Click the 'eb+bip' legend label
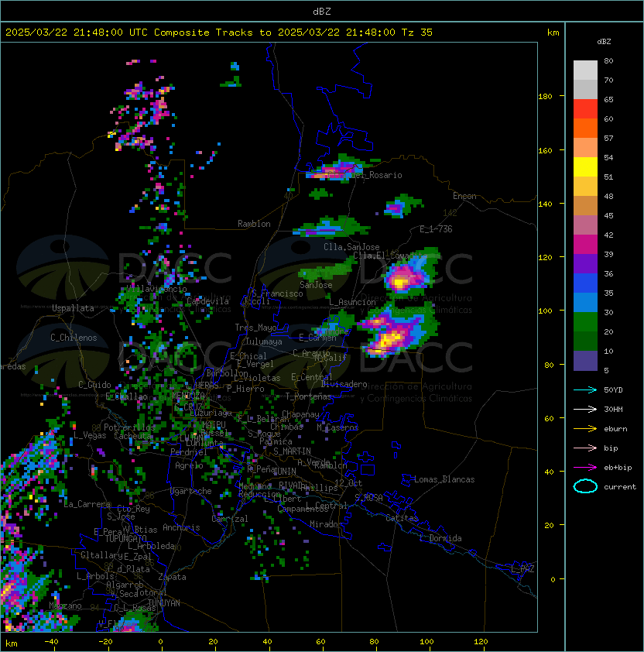The image size is (644, 652). (x=618, y=468)
